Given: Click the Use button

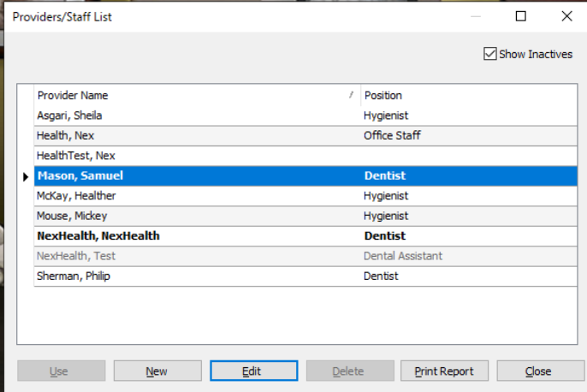Looking at the screenshot, I should [61, 371].
